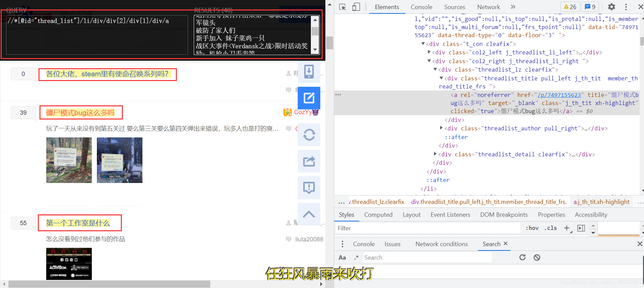
Task: Click the warnings count badge 26
Action: click(x=570, y=7)
